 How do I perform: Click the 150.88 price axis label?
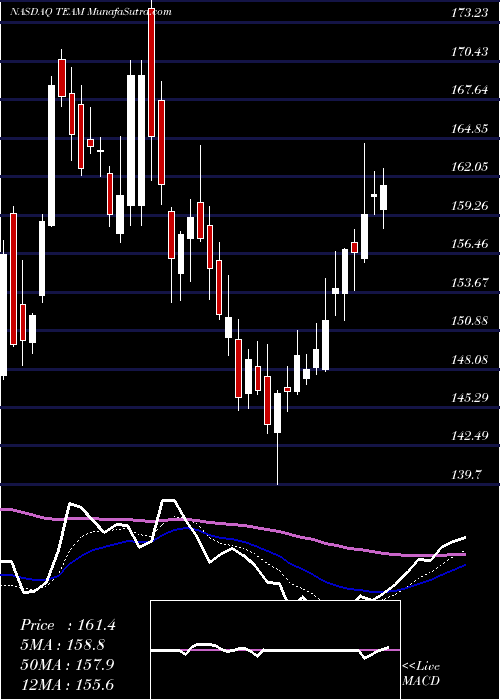470,321
